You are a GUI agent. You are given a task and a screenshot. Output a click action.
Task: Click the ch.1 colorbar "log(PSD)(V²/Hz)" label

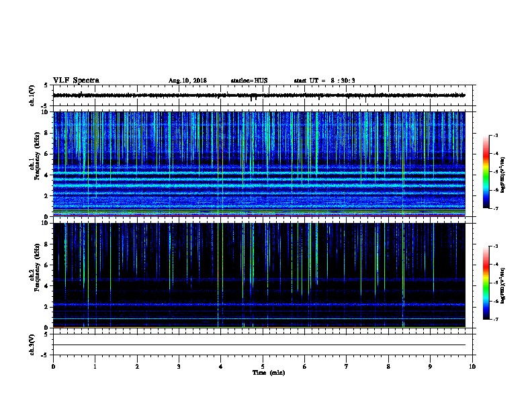502,175
